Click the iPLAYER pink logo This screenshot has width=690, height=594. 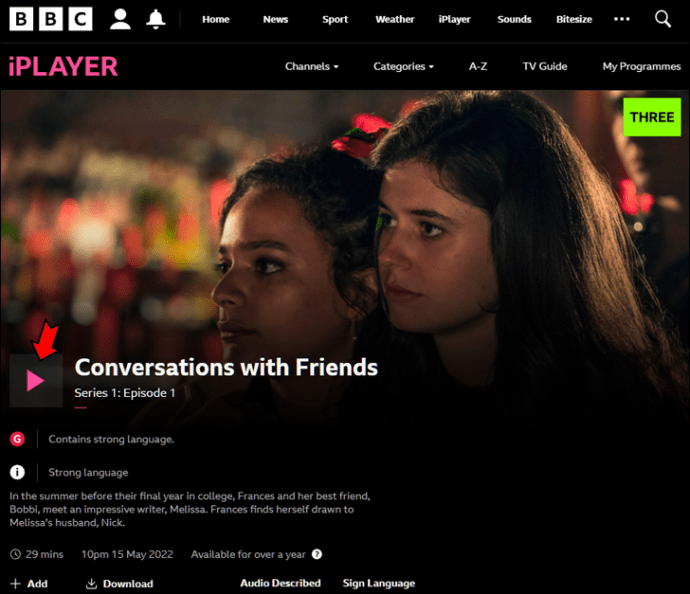tap(63, 66)
